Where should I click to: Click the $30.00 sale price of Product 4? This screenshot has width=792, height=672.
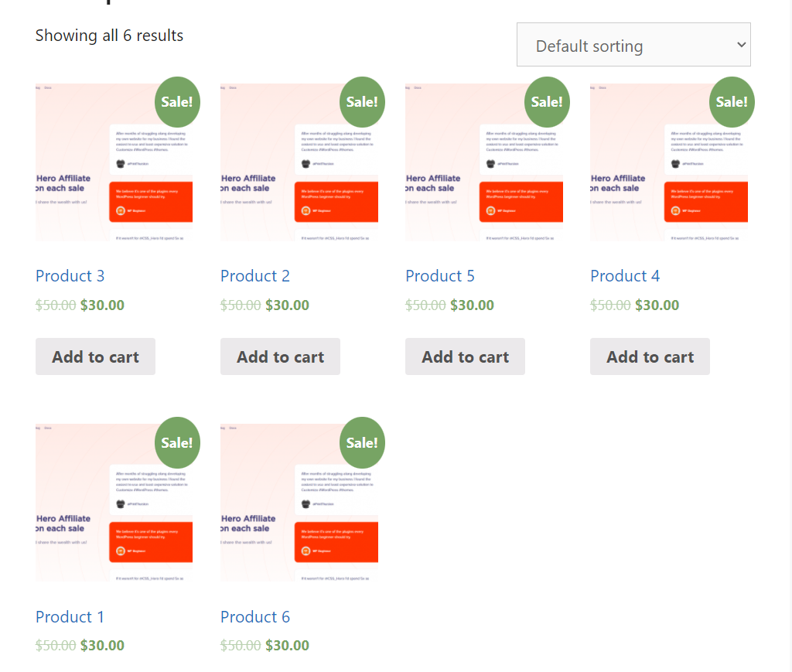[x=657, y=305]
